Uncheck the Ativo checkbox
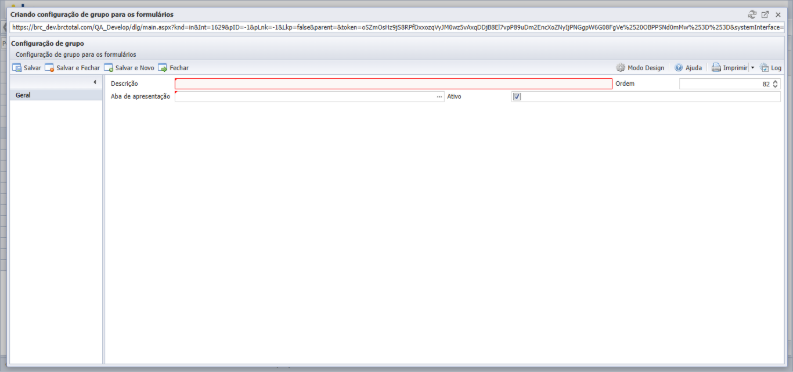 [x=516, y=97]
